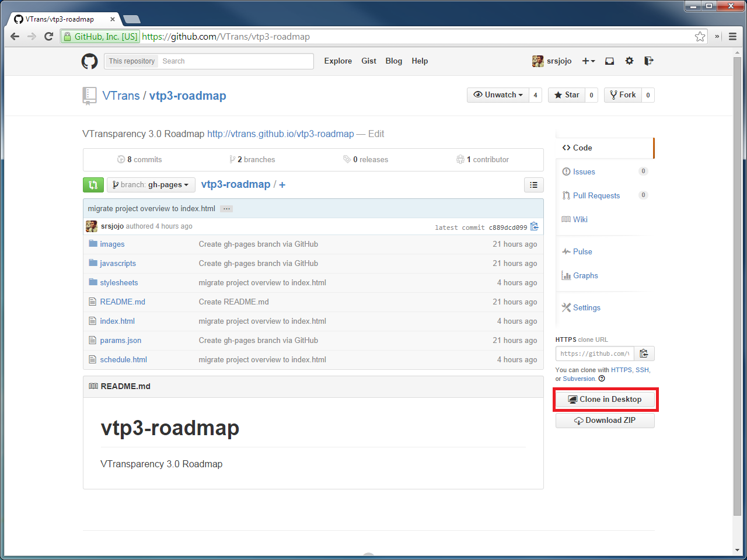The width and height of the screenshot is (747, 560).
Task: Open the schedule.html file
Action: pyautogui.click(x=124, y=360)
